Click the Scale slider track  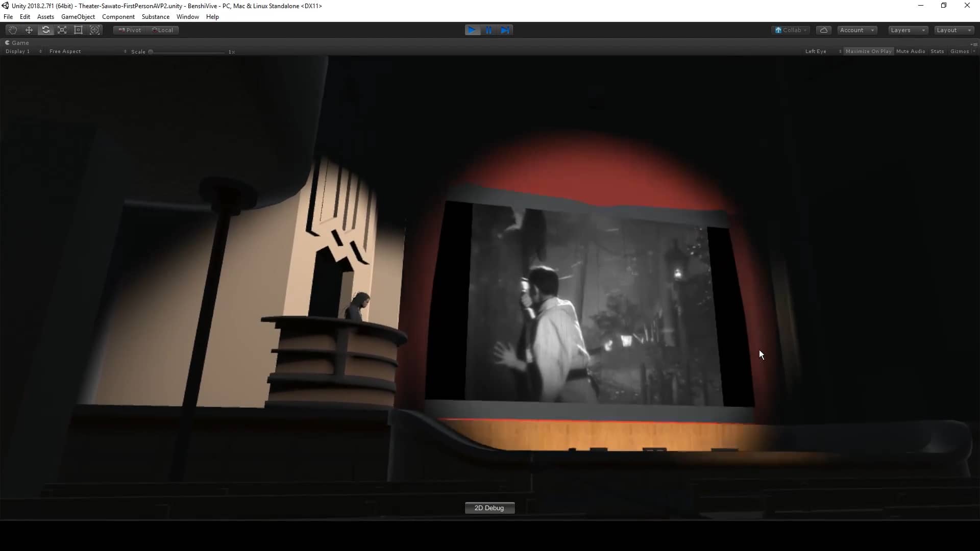[187, 52]
